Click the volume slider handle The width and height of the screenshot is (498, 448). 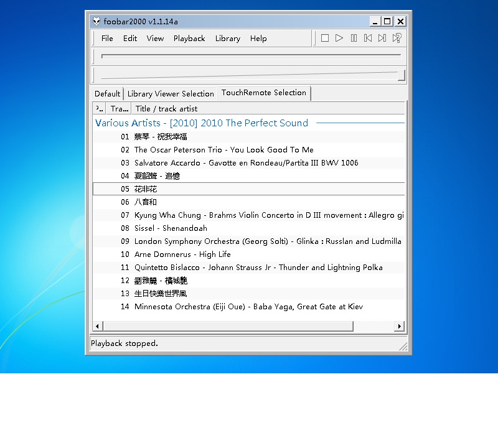pos(402,75)
